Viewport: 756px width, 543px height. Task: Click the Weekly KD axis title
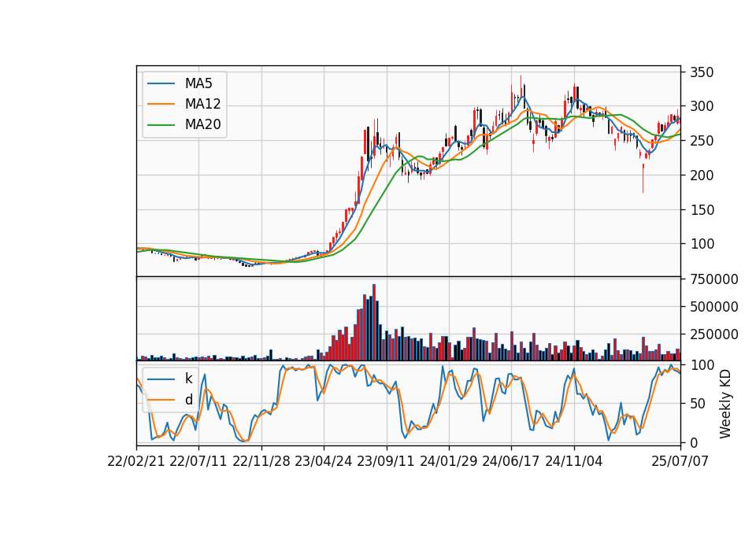[725, 404]
